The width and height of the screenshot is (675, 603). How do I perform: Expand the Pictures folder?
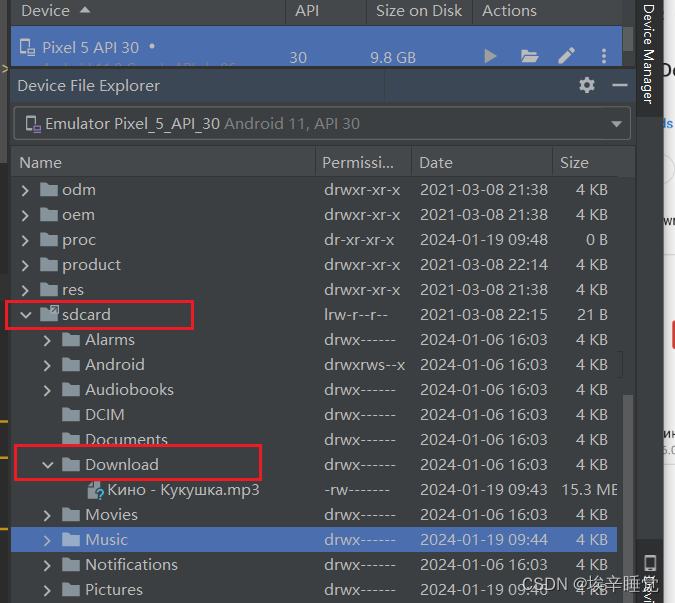coord(47,590)
